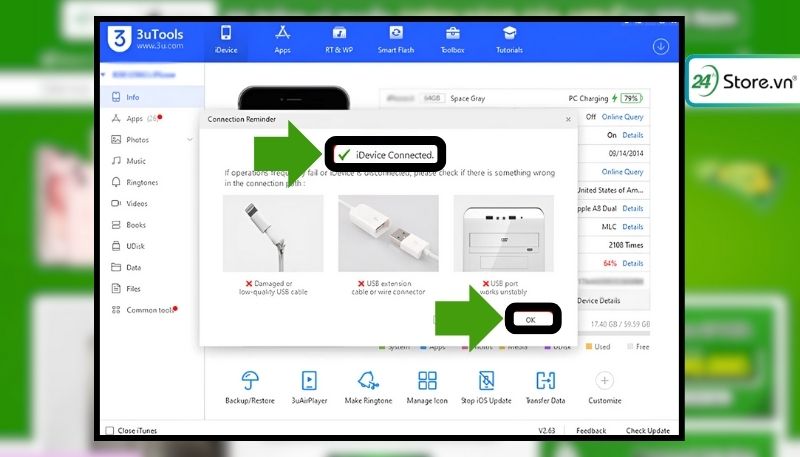
Task: Click the V2.63 version text
Action: (546, 431)
